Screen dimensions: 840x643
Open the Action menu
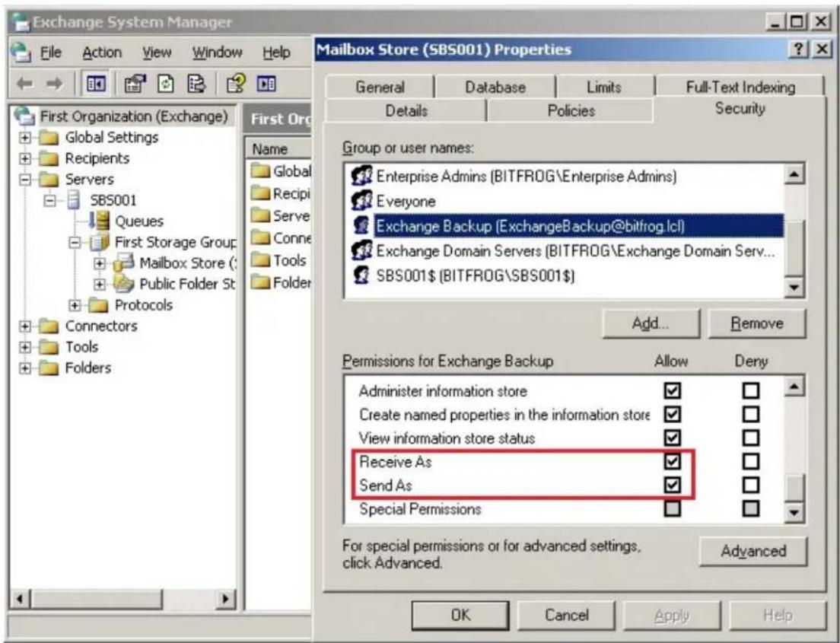coord(102,53)
